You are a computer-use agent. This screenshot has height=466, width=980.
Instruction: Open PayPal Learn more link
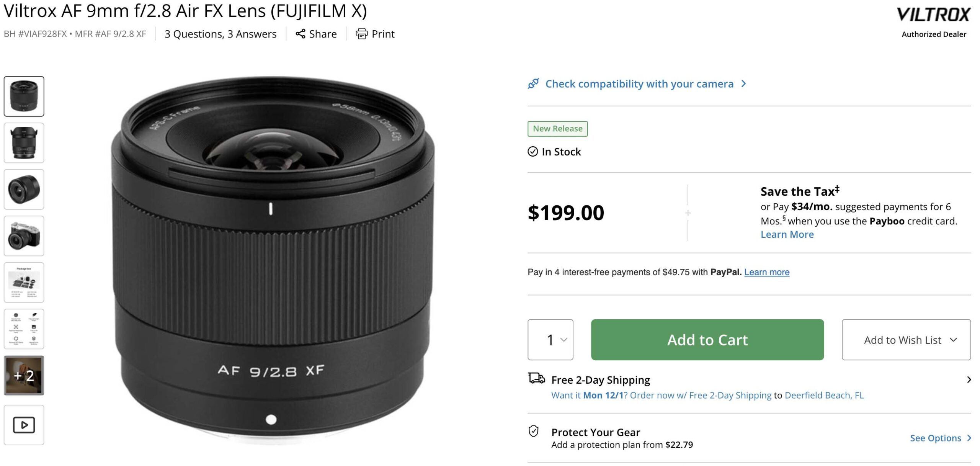pos(766,272)
